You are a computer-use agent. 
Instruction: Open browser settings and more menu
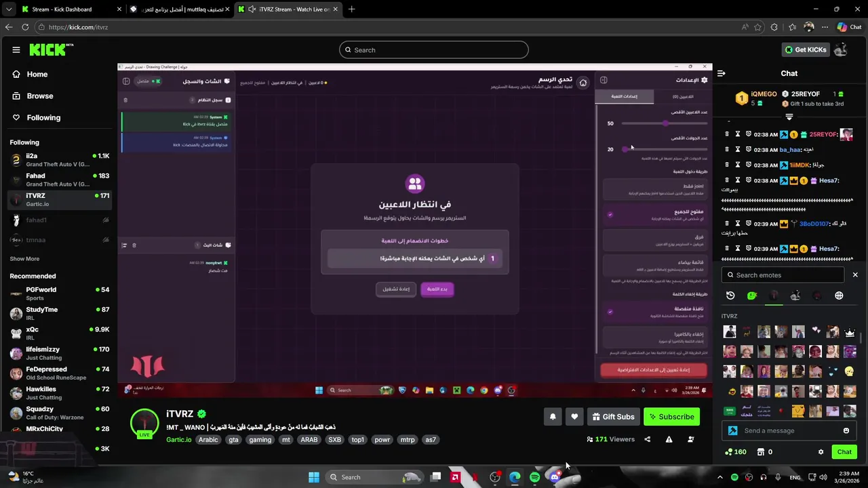click(x=825, y=27)
